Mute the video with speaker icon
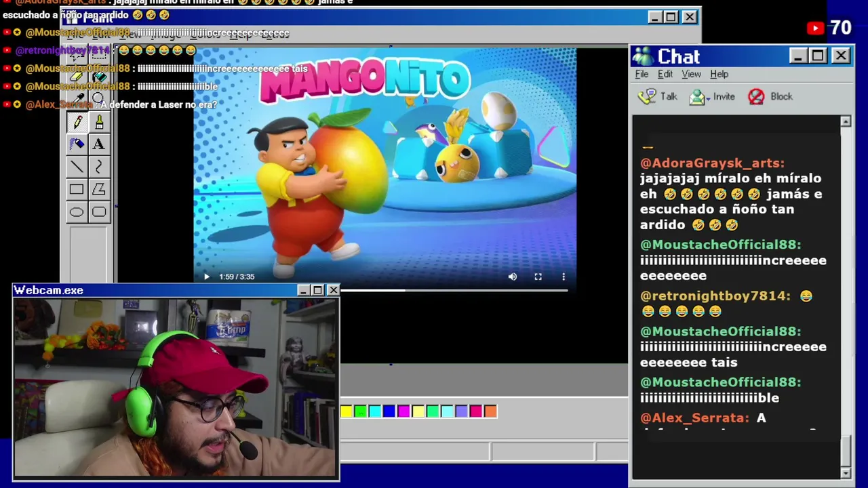The height and width of the screenshot is (488, 868). 513,277
